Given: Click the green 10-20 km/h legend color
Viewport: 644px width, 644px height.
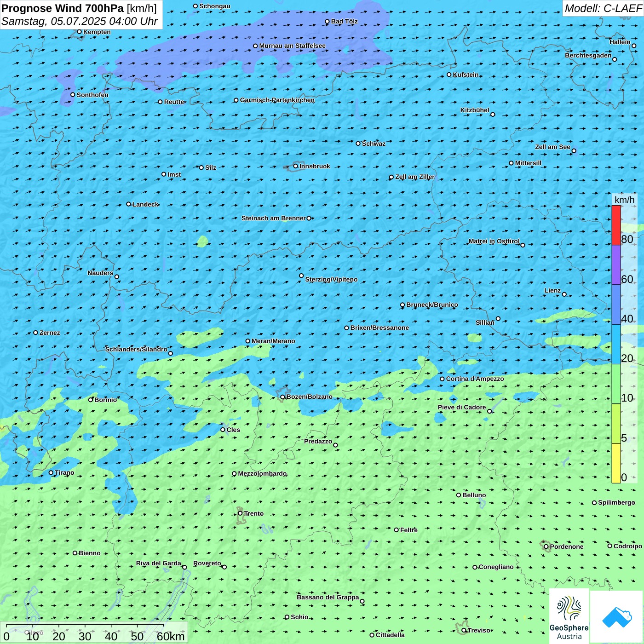Looking at the screenshot, I should point(616,384).
